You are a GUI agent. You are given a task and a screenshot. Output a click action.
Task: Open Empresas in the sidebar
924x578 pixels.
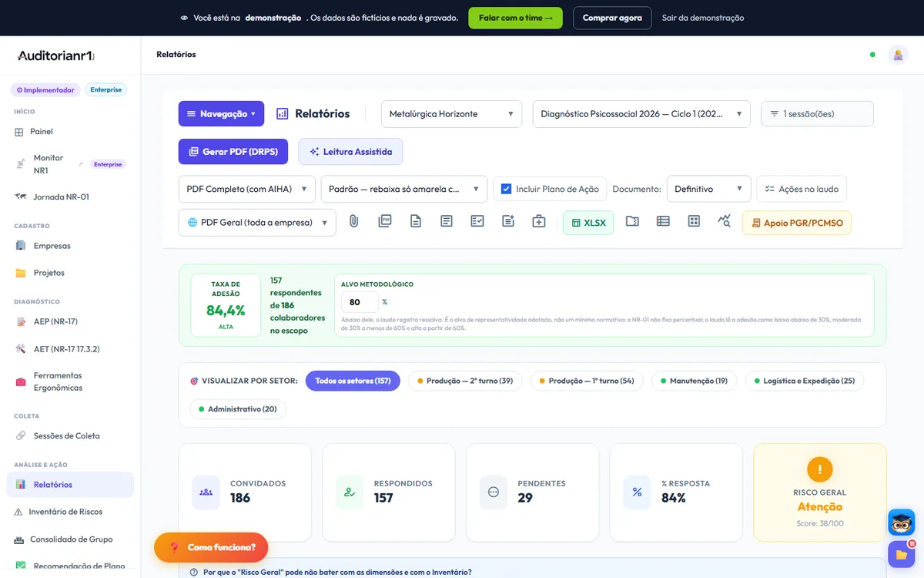tap(52, 246)
